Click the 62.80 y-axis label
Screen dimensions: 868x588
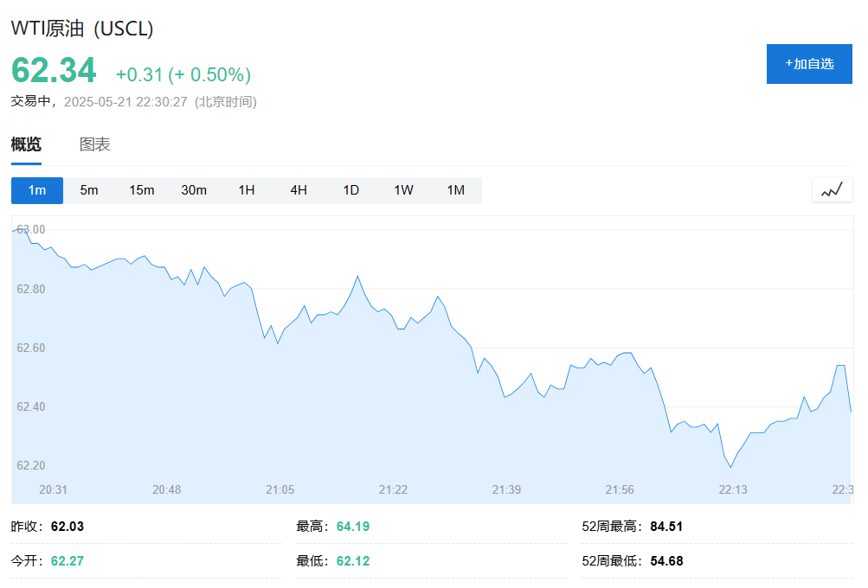[31, 289]
